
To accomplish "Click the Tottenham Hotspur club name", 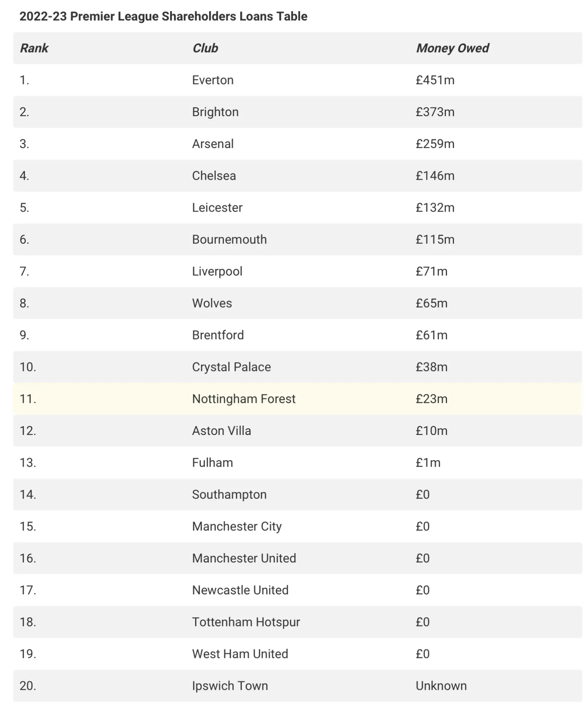I will [x=246, y=622].
